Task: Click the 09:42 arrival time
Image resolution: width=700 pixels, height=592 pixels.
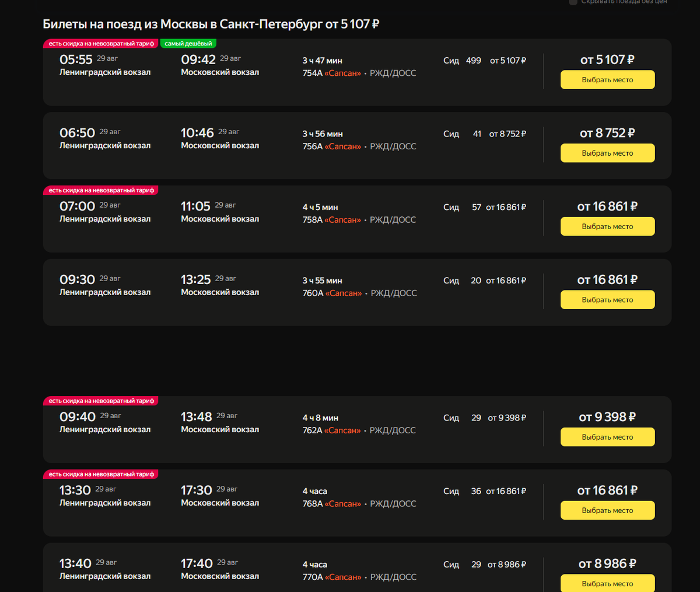Action: coord(198,60)
